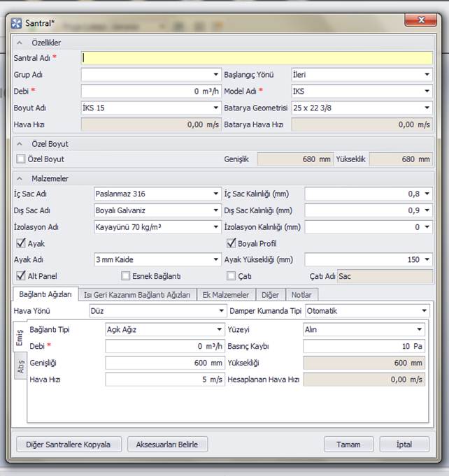The image size is (449, 476).
Task: Confirm with the Tamam button
Action: click(x=348, y=445)
